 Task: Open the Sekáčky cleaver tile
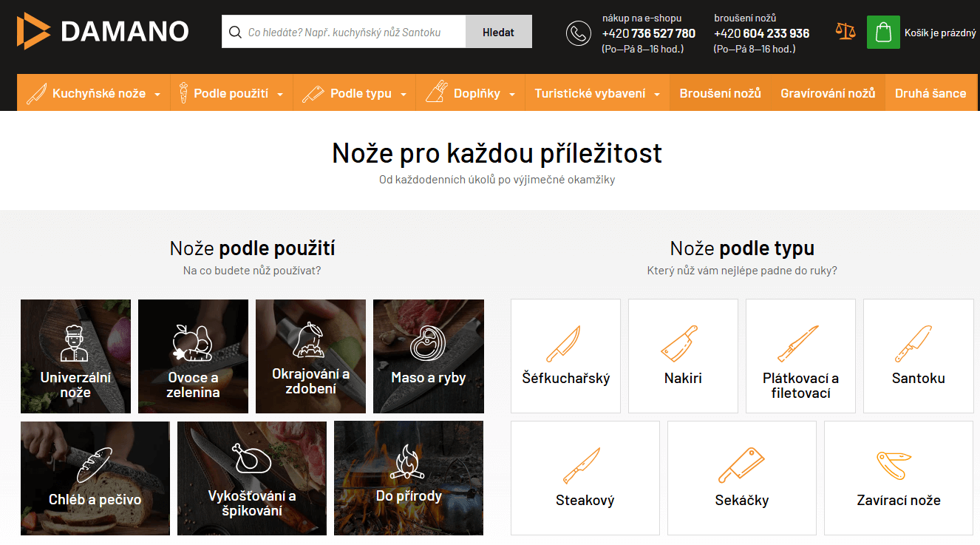click(x=741, y=478)
